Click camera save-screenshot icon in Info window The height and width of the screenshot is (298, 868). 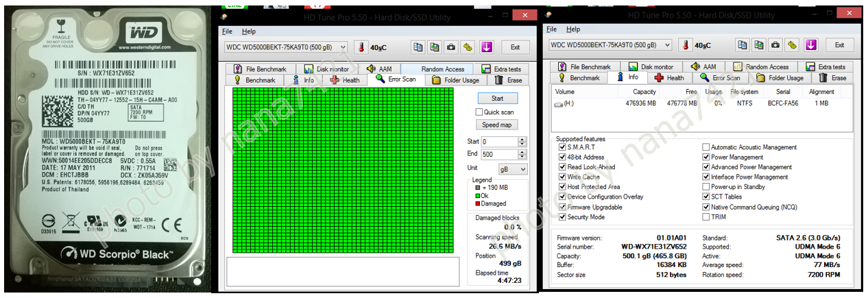click(x=776, y=45)
